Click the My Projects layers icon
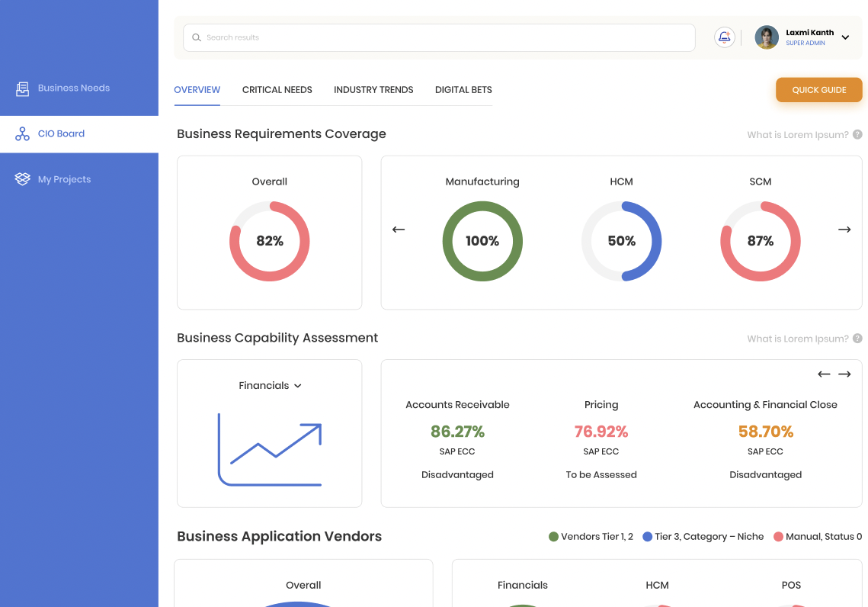This screenshot has width=868, height=607. pos(22,179)
